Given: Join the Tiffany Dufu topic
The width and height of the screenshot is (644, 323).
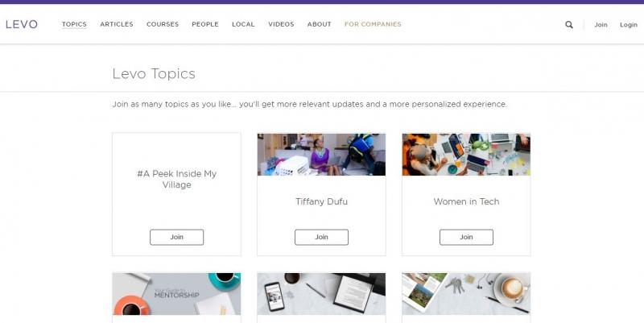Looking at the screenshot, I should tap(321, 237).
